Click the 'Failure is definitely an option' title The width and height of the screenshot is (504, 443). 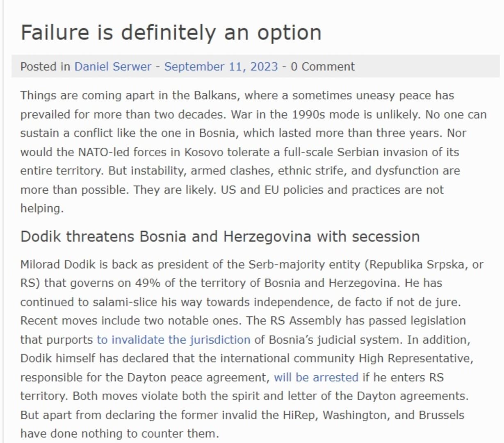(171, 32)
